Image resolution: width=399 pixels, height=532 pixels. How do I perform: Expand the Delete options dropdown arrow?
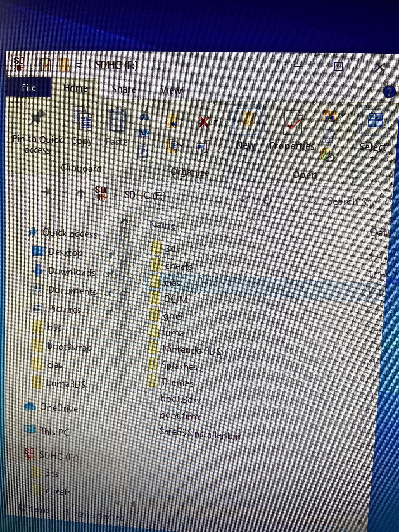point(216,121)
